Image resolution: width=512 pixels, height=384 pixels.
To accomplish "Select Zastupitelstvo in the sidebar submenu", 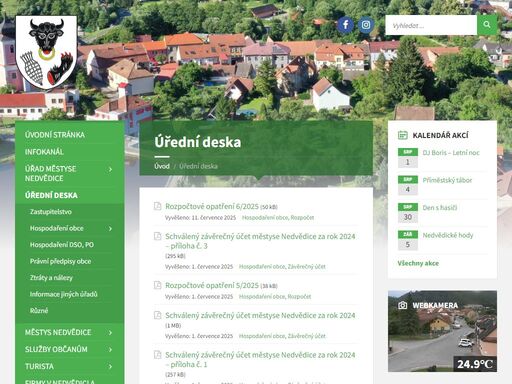I will coord(51,212).
